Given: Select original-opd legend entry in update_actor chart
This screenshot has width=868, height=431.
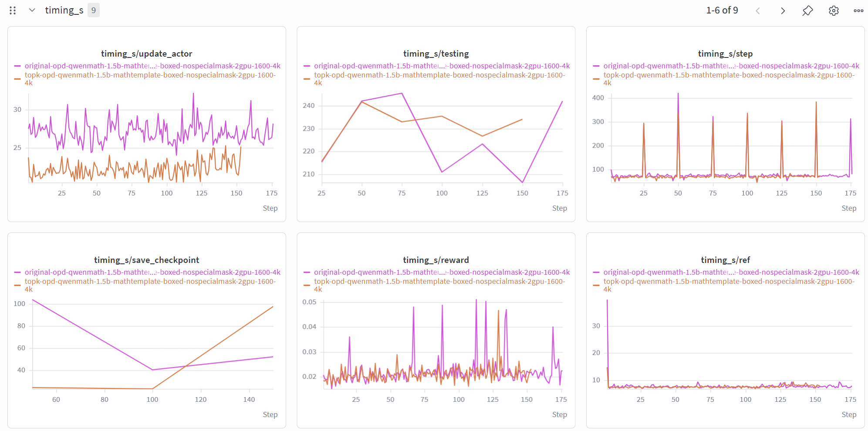Looking at the screenshot, I should click(152, 66).
